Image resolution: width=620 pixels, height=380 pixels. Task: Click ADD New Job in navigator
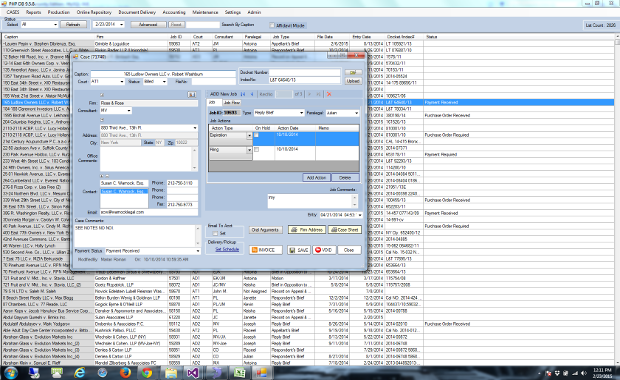pyautogui.click(x=223, y=94)
